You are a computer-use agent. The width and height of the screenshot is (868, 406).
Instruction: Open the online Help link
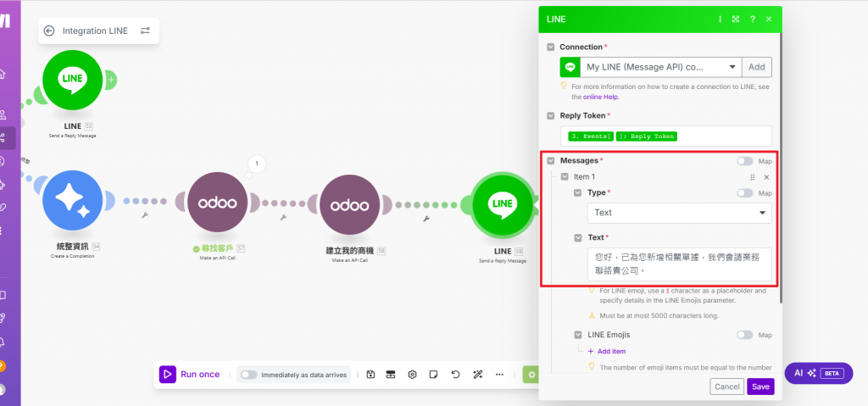(x=601, y=97)
